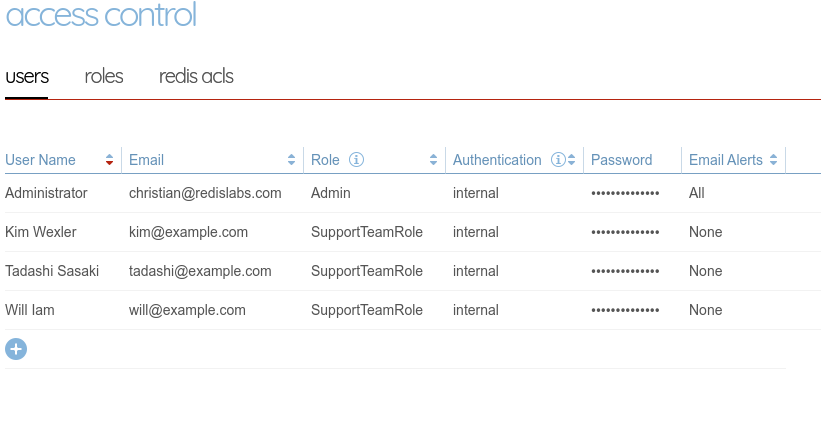This screenshot has height=425, width=821.
Task: Click the Role column info icon
Action: (356, 160)
